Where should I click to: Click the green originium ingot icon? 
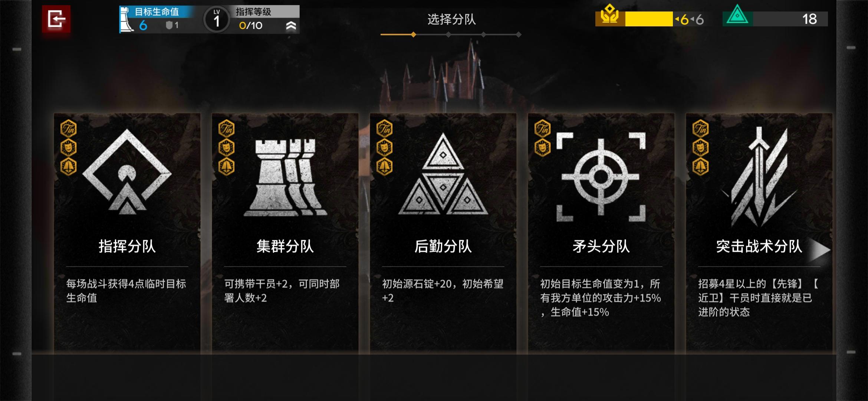(x=737, y=15)
